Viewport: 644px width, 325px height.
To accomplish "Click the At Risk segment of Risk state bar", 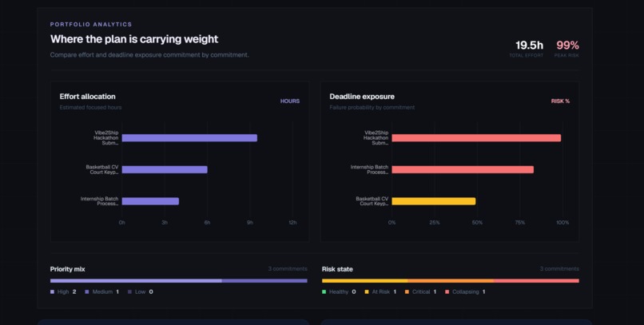I will point(364,281).
